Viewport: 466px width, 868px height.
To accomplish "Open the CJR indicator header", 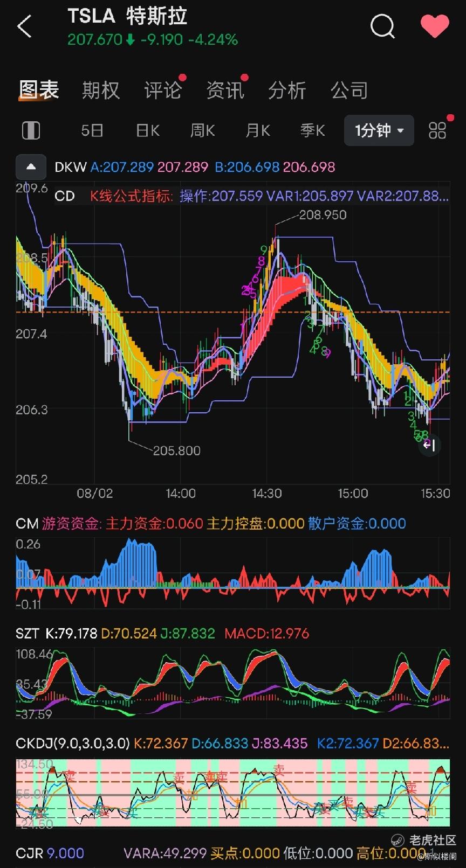I will (x=50, y=853).
